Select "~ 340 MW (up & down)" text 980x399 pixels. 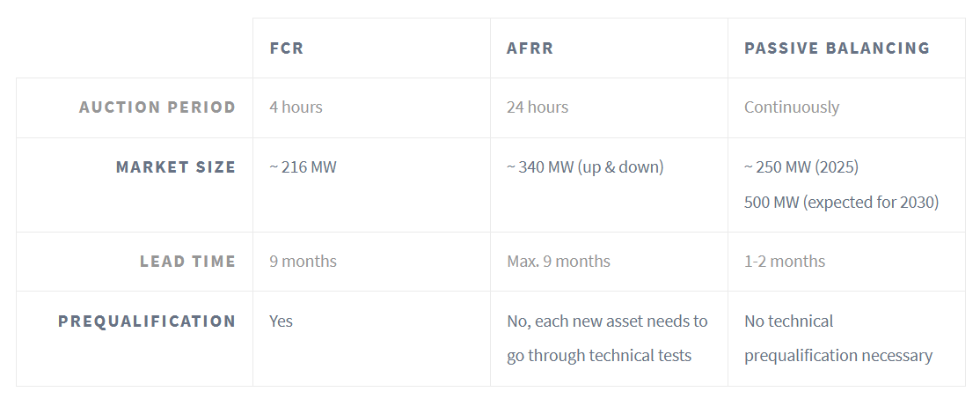pos(585,166)
